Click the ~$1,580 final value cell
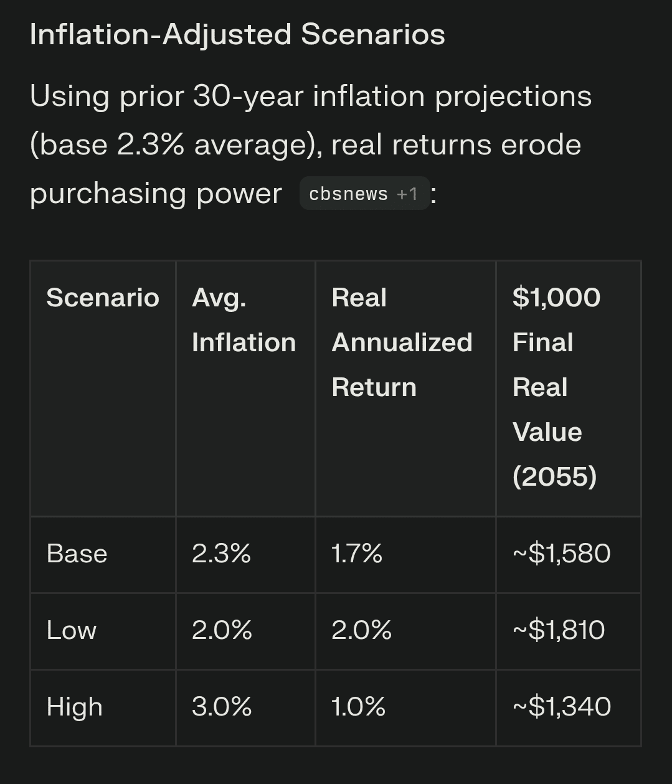This screenshot has width=672, height=784. pos(562,554)
